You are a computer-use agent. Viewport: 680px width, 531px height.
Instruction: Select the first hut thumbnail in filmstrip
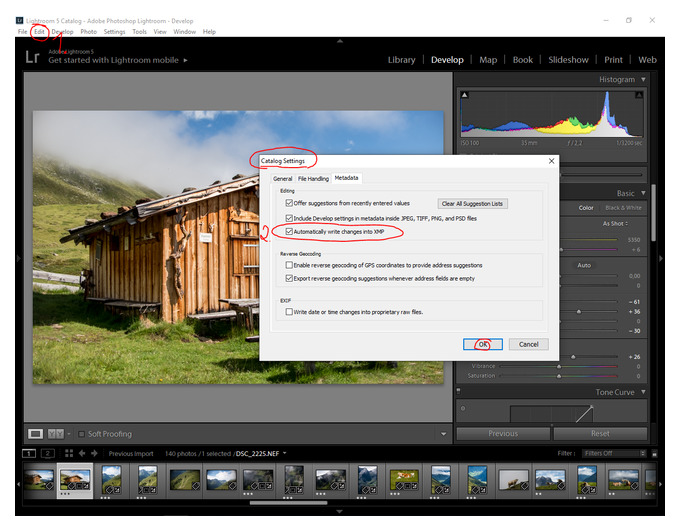(x=39, y=480)
